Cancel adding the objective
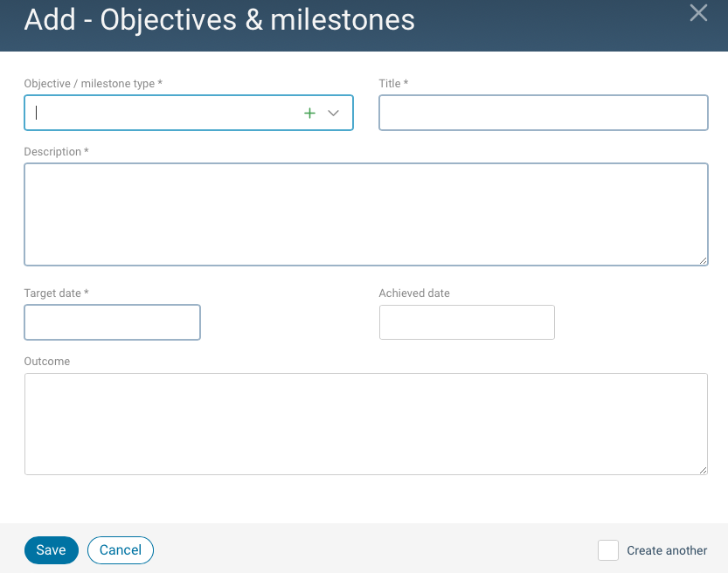This screenshot has width=728, height=573. [120, 550]
